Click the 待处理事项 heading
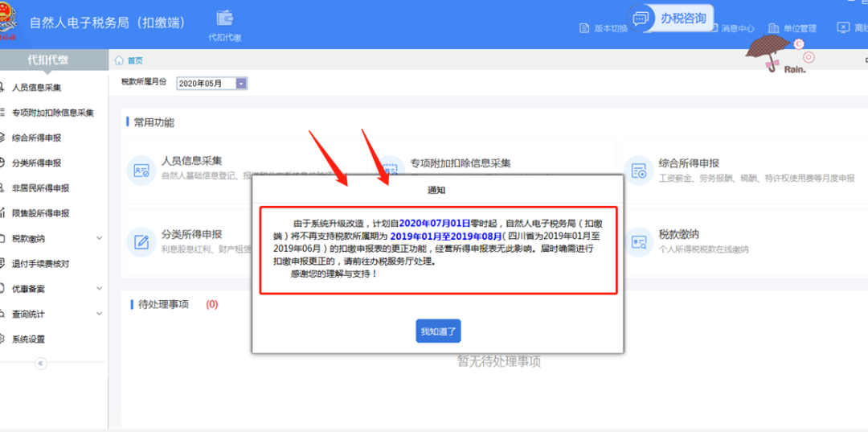The width and height of the screenshot is (868, 432). click(x=163, y=304)
